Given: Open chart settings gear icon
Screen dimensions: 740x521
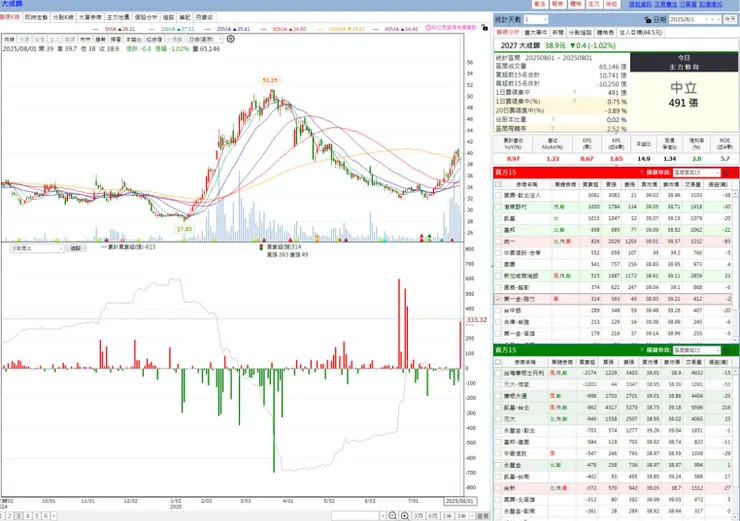Looking at the screenshot, I should [x=230, y=39].
